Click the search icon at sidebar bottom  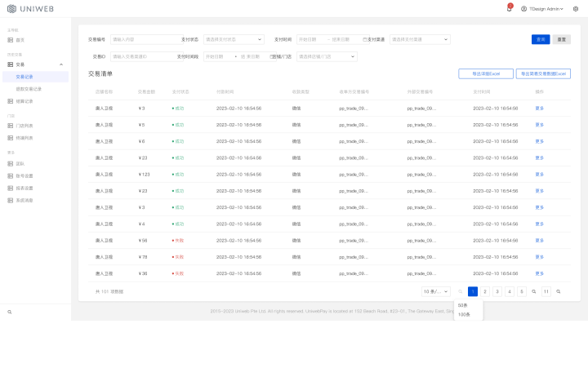10,312
